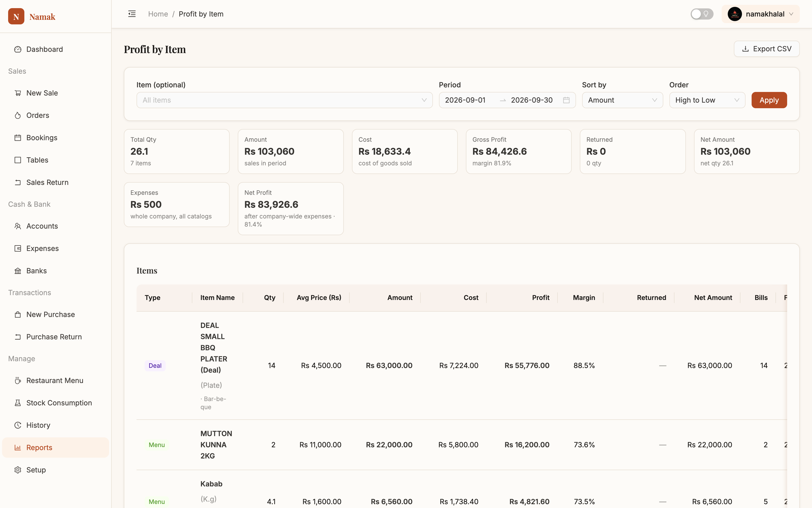Click the Expenses wallet icon
The image size is (812, 508).
point(18,248)
